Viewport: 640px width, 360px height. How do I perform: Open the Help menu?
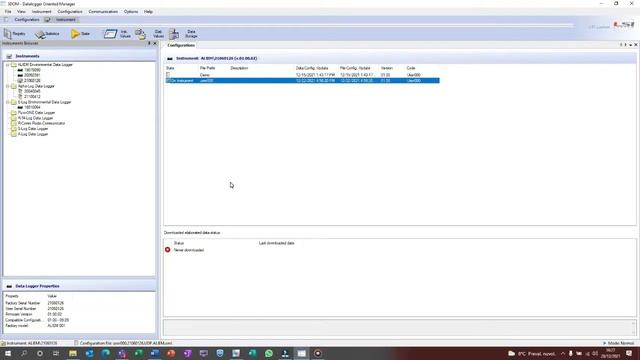point(148,11)
